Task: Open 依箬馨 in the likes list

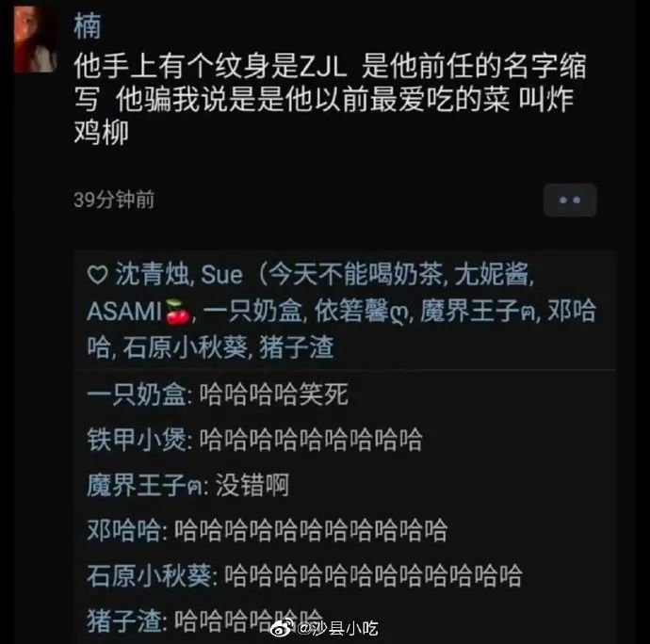Action: click(362, 311)
